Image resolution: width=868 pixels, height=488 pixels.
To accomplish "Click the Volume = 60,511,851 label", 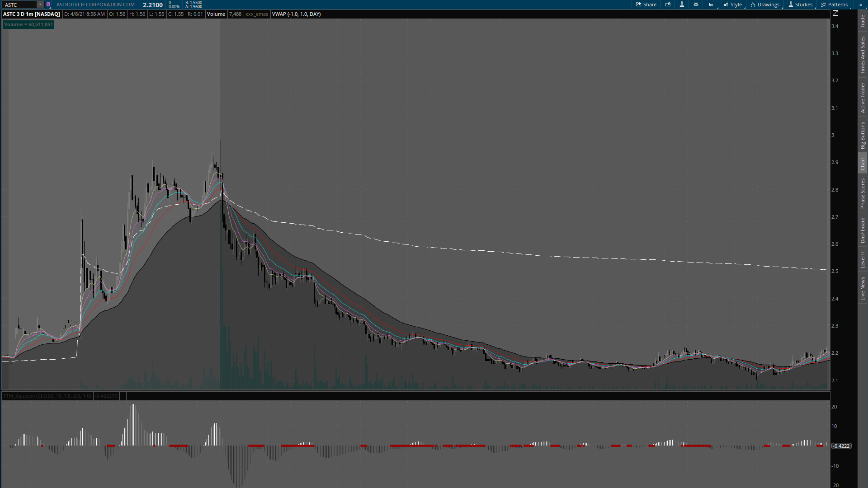I will point(28,24).
